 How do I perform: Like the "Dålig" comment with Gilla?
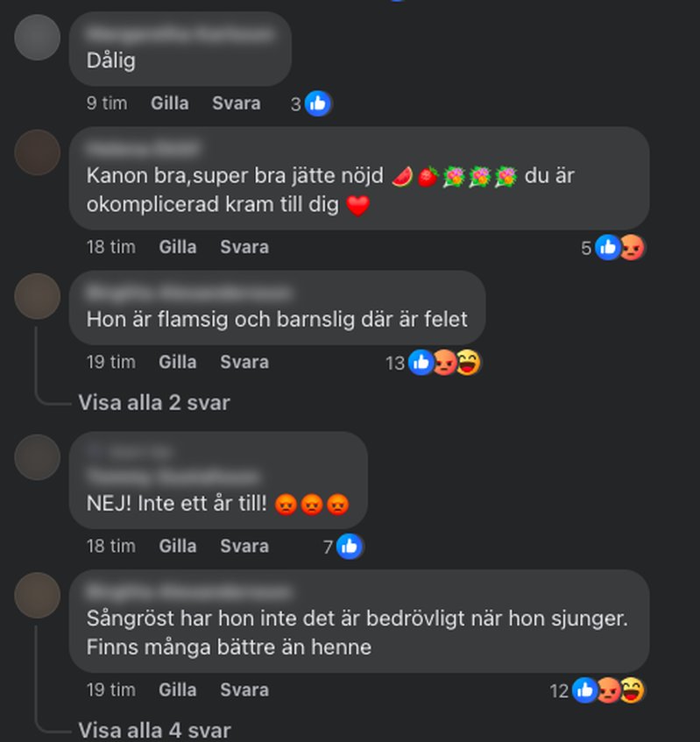[169, 103]
